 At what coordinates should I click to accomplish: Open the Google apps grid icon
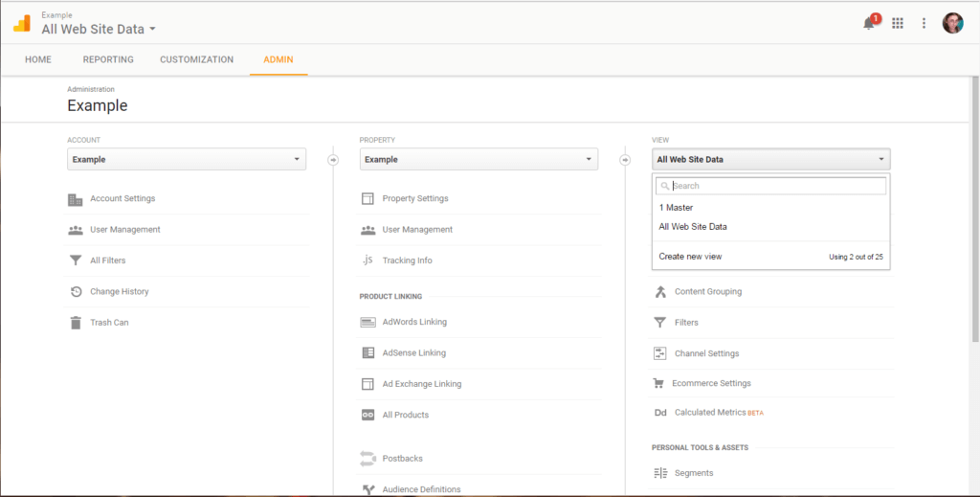pos(898,23)
